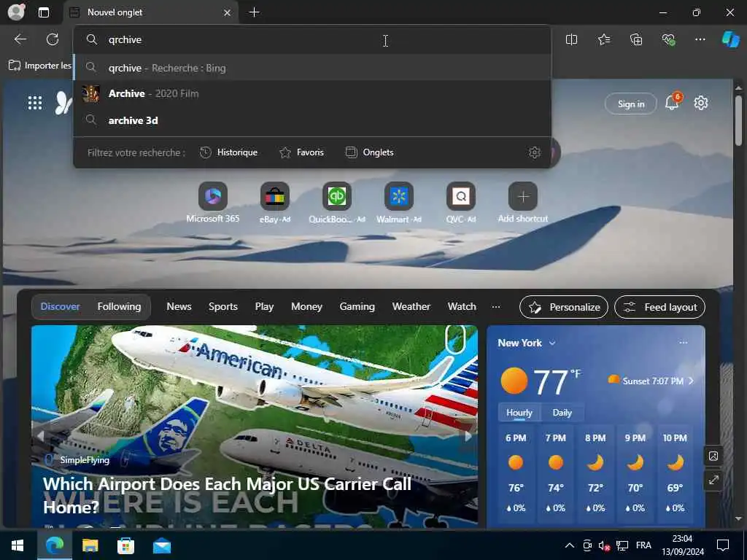Go to previous carousel story arrow
This screenshot has height=560, width=747.
pos(41,436)
